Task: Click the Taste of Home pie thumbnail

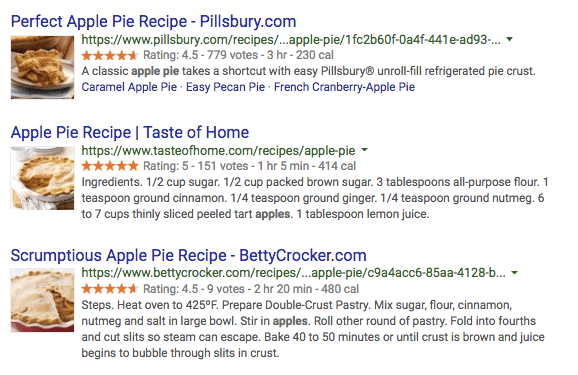Action: coord(42,178)
